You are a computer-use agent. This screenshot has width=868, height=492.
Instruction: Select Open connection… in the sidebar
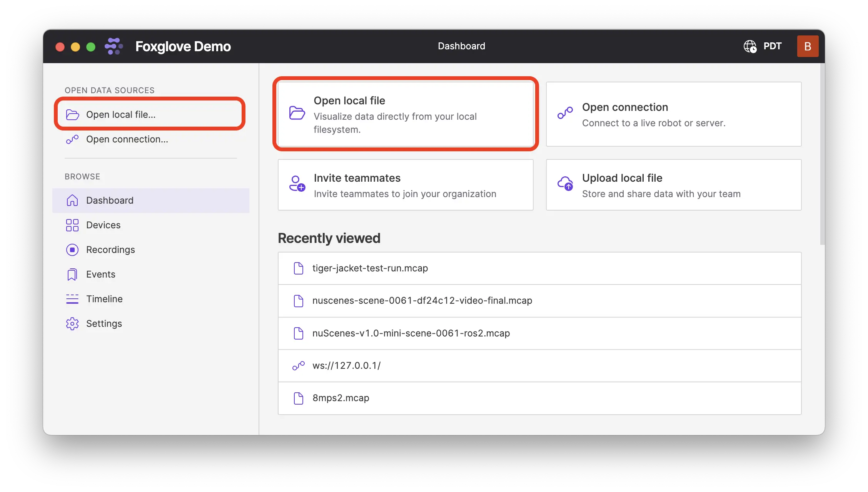click(x=151, y=139)
